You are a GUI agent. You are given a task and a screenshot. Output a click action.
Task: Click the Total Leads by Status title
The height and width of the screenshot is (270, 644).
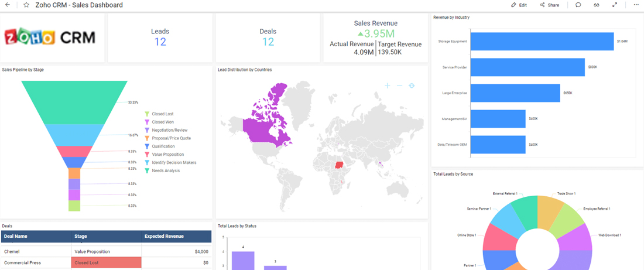tap(237, 226)
